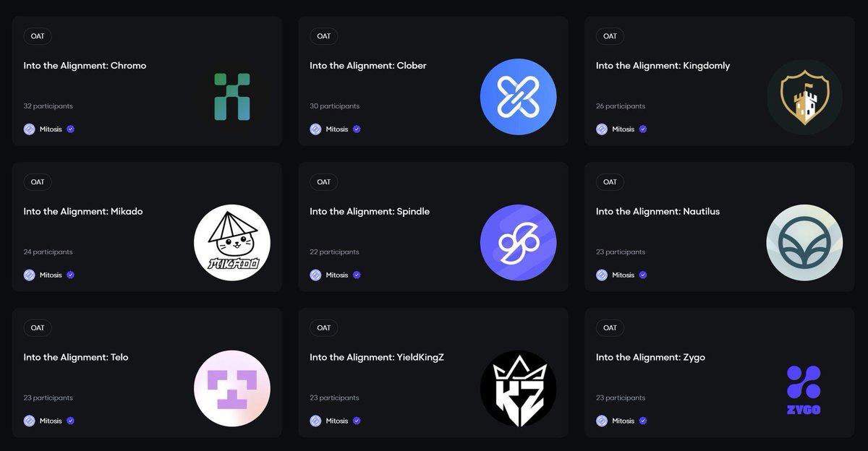Click the YieldKingZ crown logo
The width and height of the screenshot is (868, 451).
pyautogui.click(x=519, y=389)
